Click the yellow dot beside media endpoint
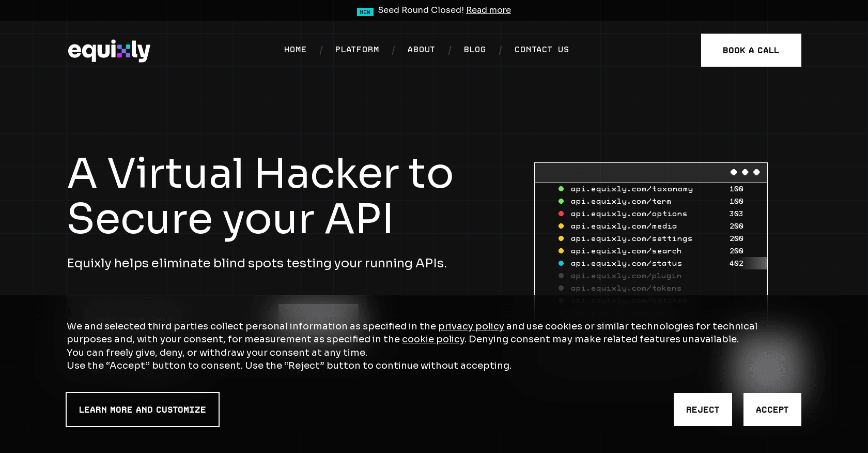Image resolution: width=868 pixels, height=453 pixels. pos(561,226)
